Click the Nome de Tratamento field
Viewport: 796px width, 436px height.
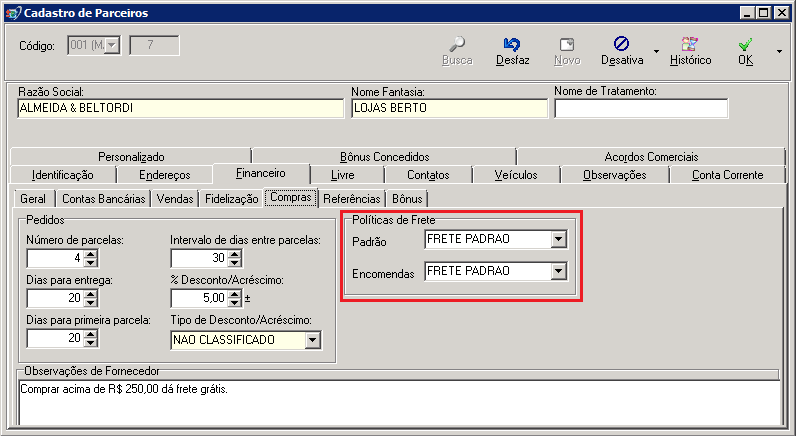click(641, 109)
